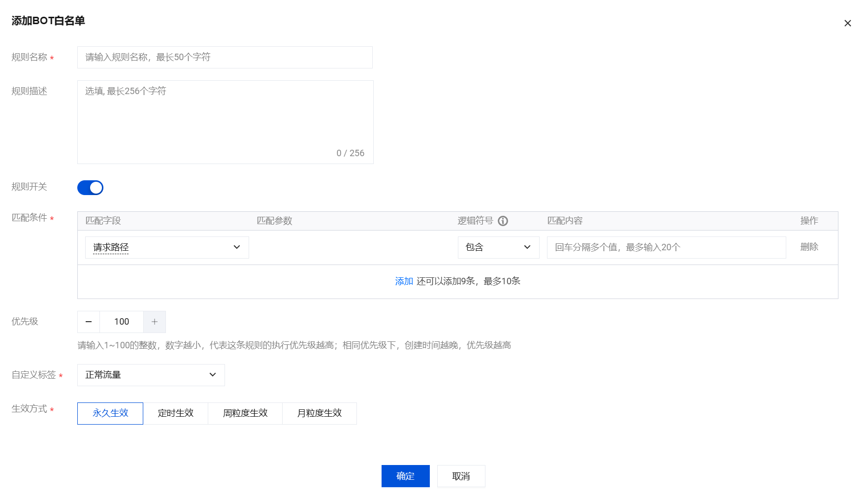868x499 pixels.
Task: Decrease priority with the minus button
Action: [89, 322]
